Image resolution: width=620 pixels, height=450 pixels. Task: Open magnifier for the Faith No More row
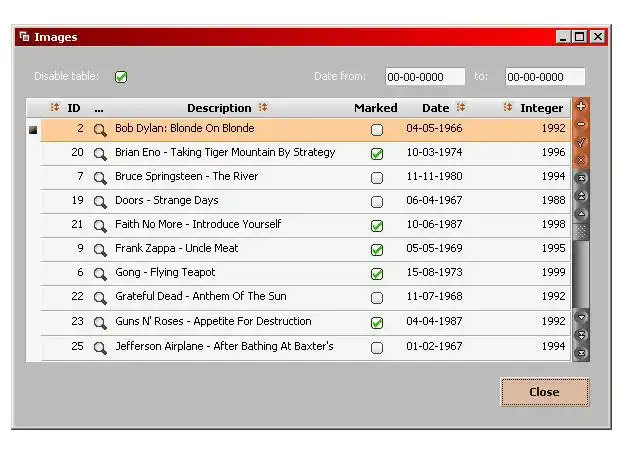tap(100, 226)
